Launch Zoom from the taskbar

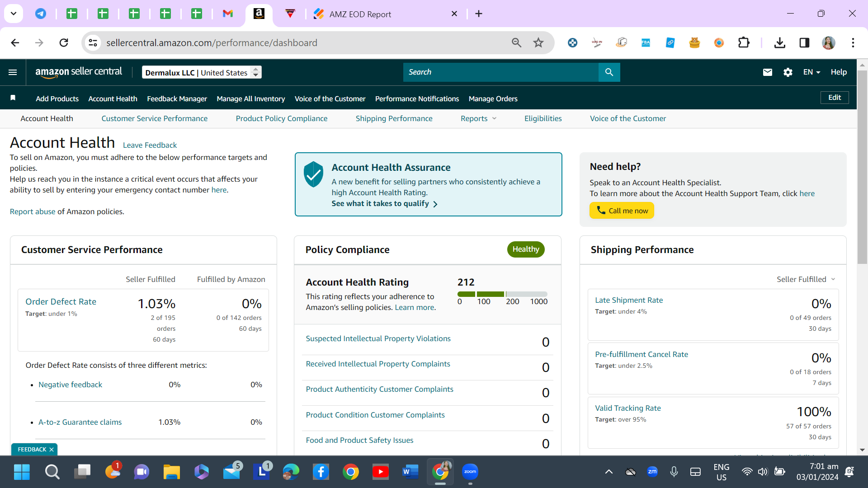470,472
